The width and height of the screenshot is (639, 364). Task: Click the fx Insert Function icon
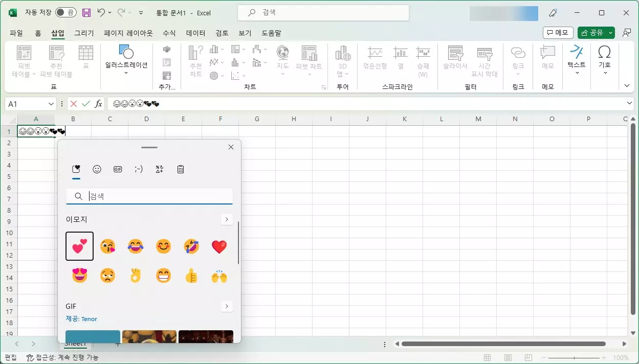click(98, 104)
